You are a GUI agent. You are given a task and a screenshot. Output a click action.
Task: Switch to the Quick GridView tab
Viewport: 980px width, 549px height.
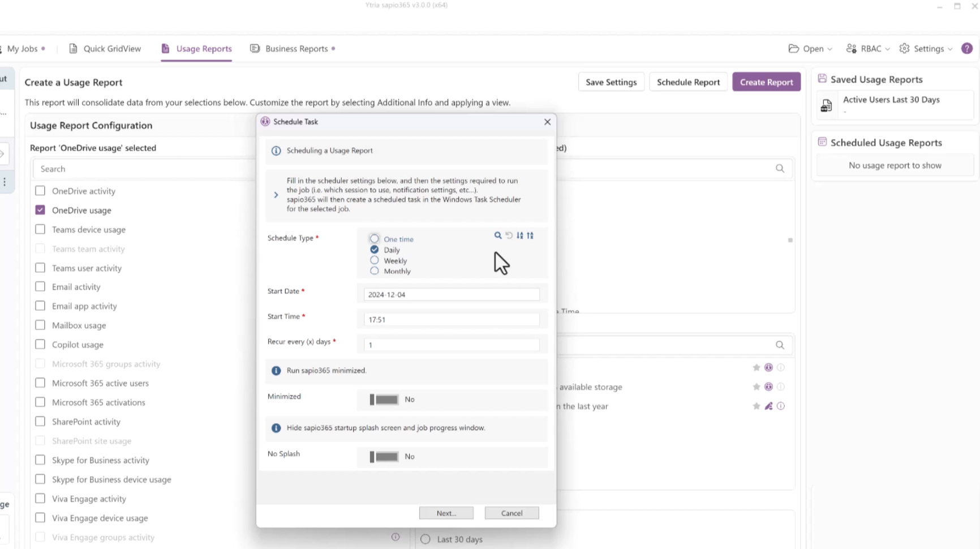click(x=105, y=49)
